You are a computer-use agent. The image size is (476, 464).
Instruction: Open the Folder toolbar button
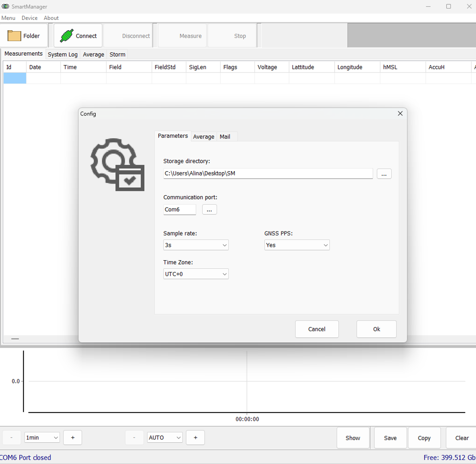[x=24, y=36]
